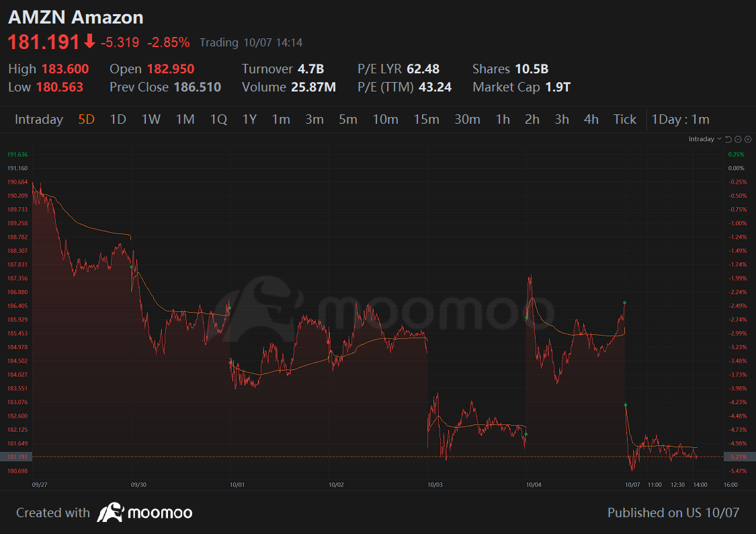Image resolution: width=756 pixels, height=534 pixels.
Task: Click the AMZN Amazon ticker title
Action: 76,17
